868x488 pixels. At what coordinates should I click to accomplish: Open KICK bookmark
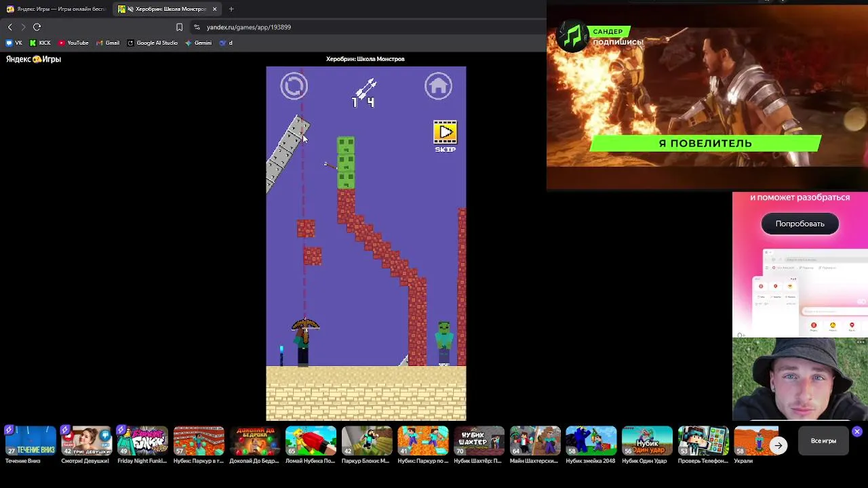[40, 43]
